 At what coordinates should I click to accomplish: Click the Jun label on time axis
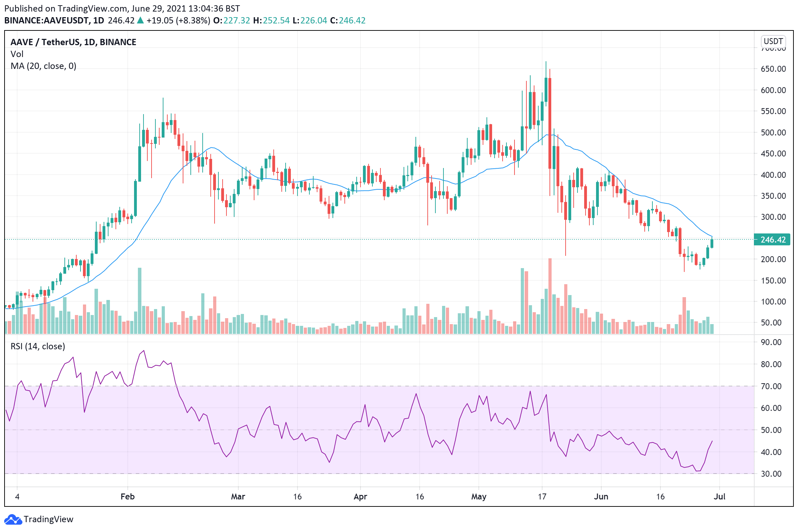[601, 496]
